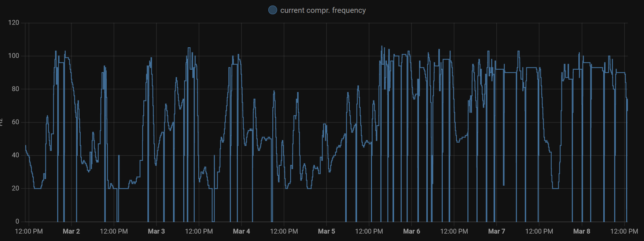Image resolution: width=644 pixels, height=241 pixels.
Task: Click the 120 value on the y-axis
Action: [x=14, y=23]
